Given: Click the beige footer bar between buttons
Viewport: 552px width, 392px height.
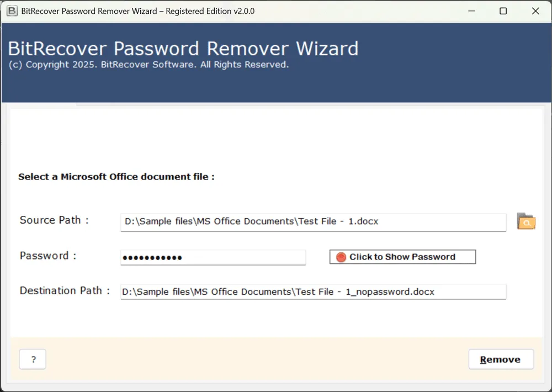Looking at the screenshot, I should coord(254,359).
